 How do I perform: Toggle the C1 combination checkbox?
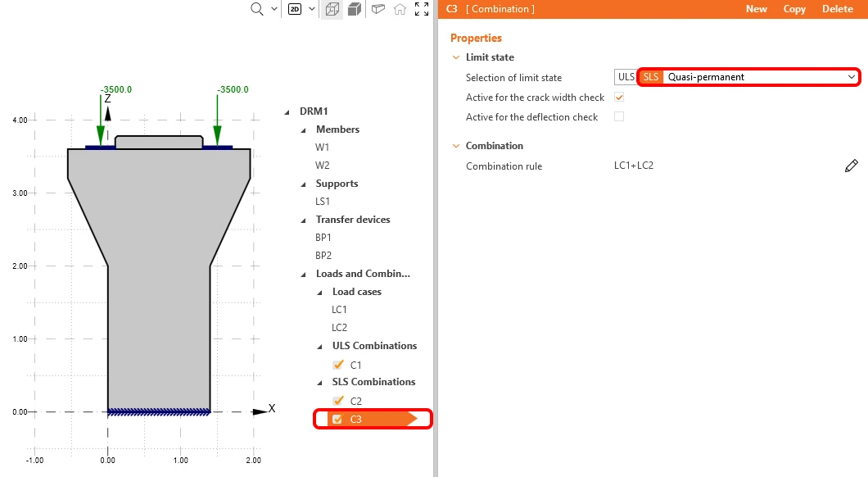337,365
